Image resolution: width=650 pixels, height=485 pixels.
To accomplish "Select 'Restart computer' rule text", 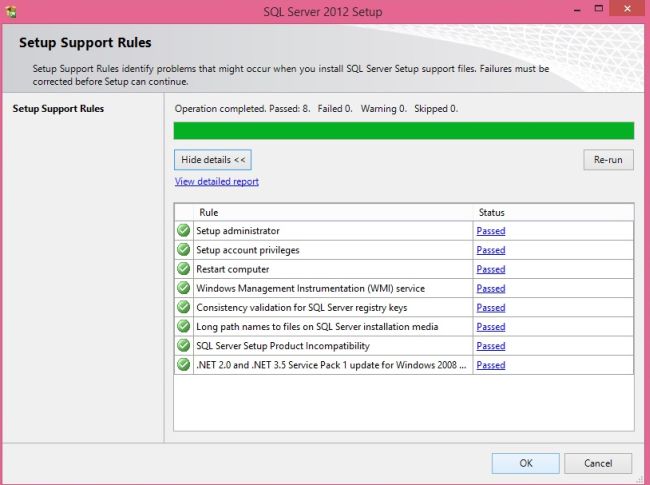I will [x=233, y=269].
